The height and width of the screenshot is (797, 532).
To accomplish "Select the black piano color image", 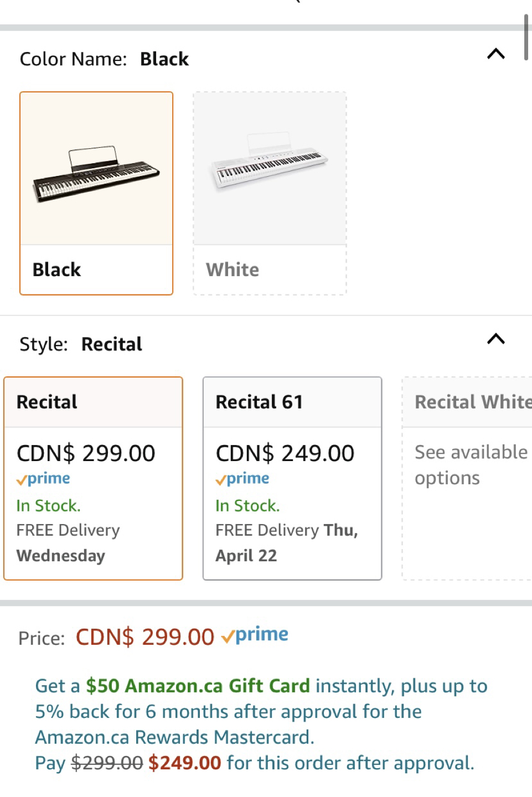I will [96, 169].
